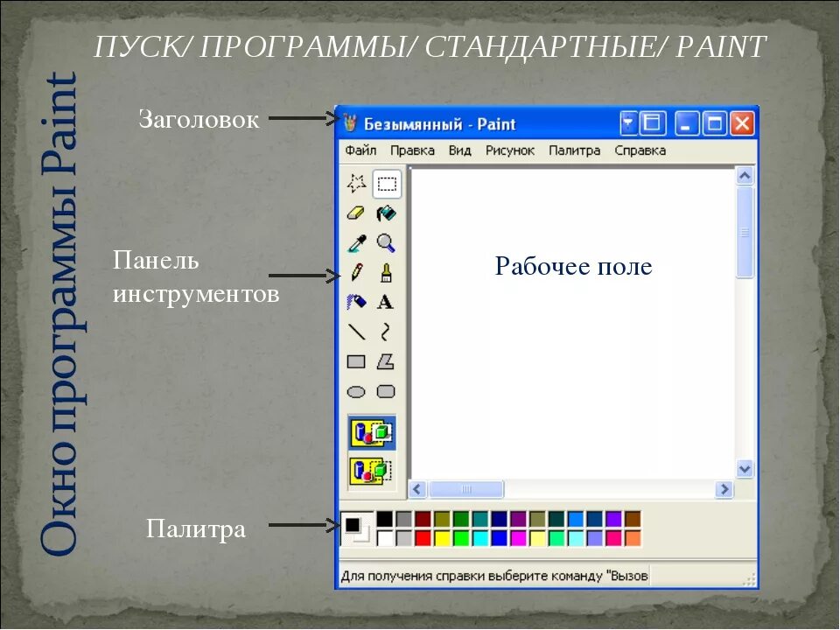Click the vertical scrollbar down arrow

click(745, 469)
